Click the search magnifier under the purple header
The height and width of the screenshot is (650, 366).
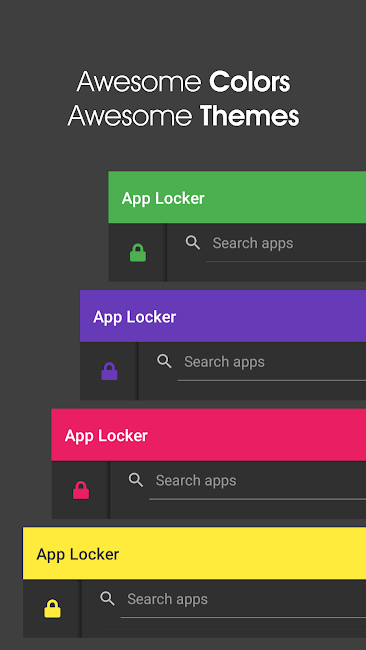coord(164,361)
